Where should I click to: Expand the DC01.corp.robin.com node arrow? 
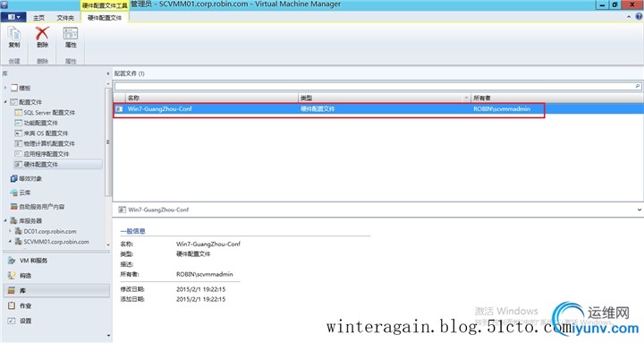coord(10,231)
